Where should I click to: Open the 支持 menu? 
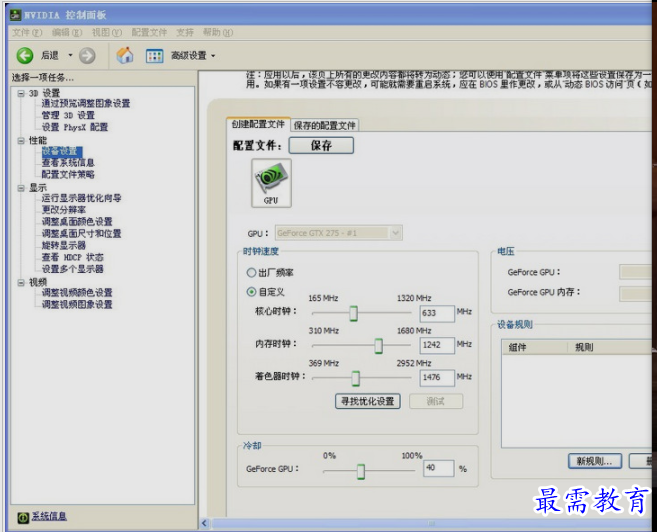(185, 32)
